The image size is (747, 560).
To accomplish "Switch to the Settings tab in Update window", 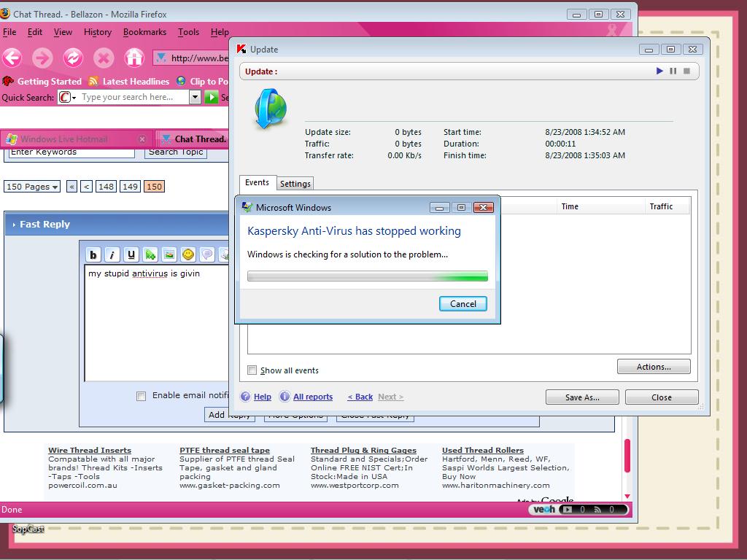I will [x=295, y=183].
